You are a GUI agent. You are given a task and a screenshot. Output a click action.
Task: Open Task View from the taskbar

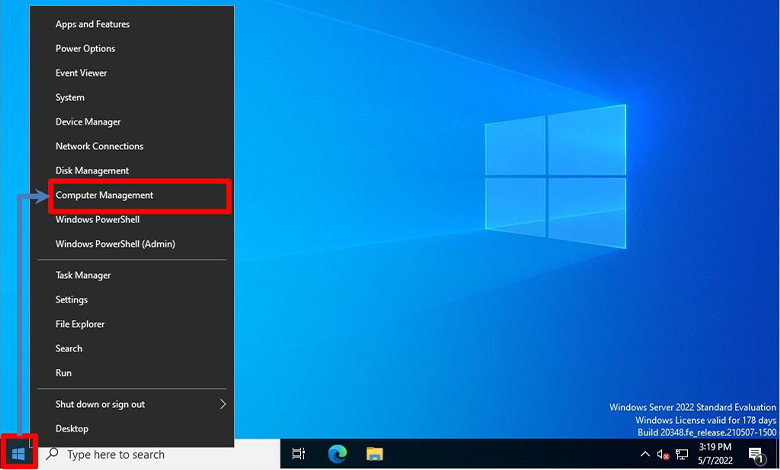(298, 454)
